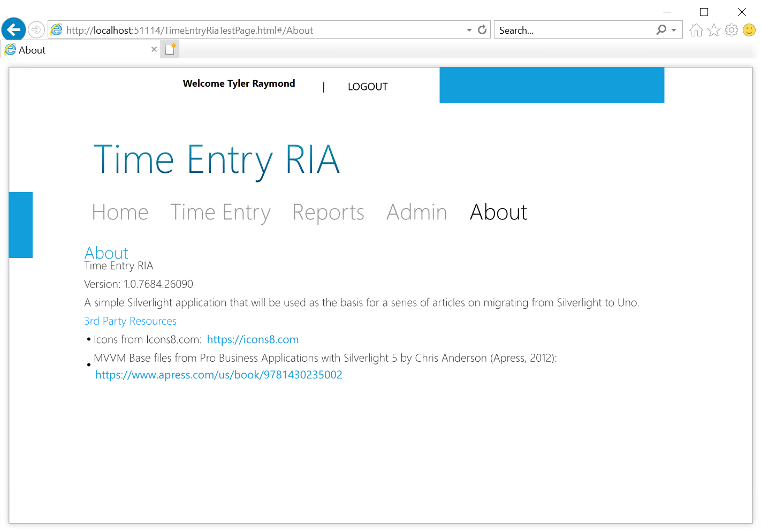Navigate to the Home page tab
This screenshot has width=761, height=532.
click(x=120, y=212)
